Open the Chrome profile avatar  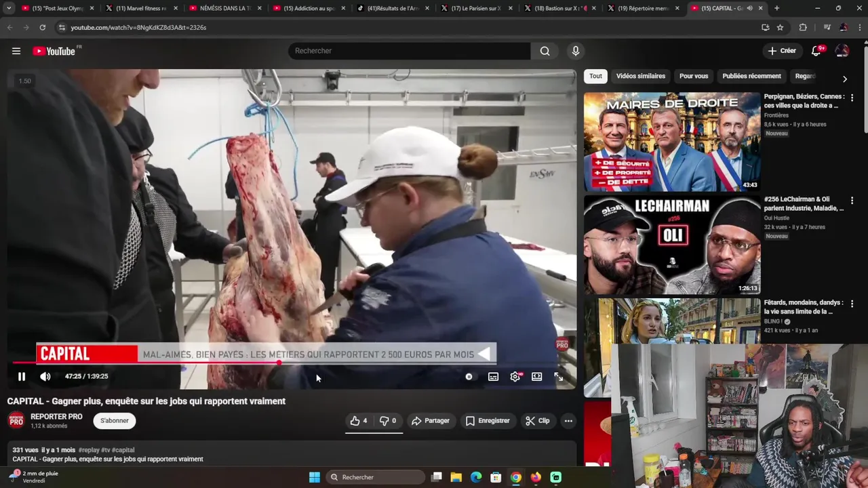(x=843, y=27)
